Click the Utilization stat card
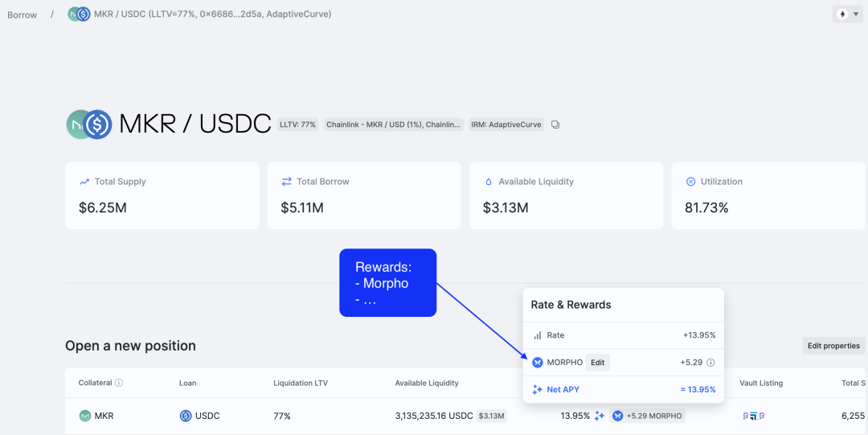The image size is (868, 435). tap(768, 195)
